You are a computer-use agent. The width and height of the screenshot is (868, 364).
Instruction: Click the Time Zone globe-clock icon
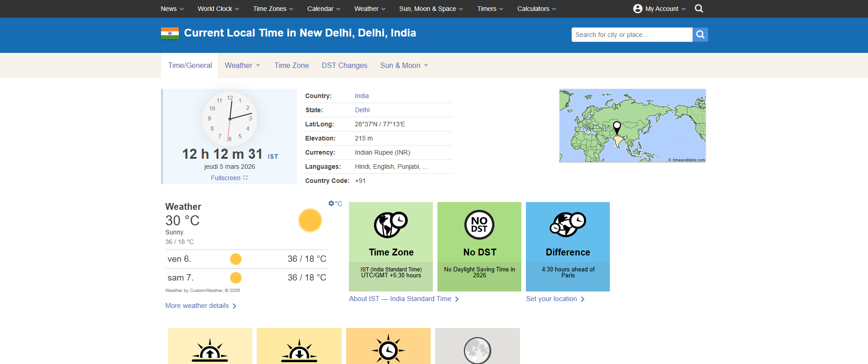[391, 224]
